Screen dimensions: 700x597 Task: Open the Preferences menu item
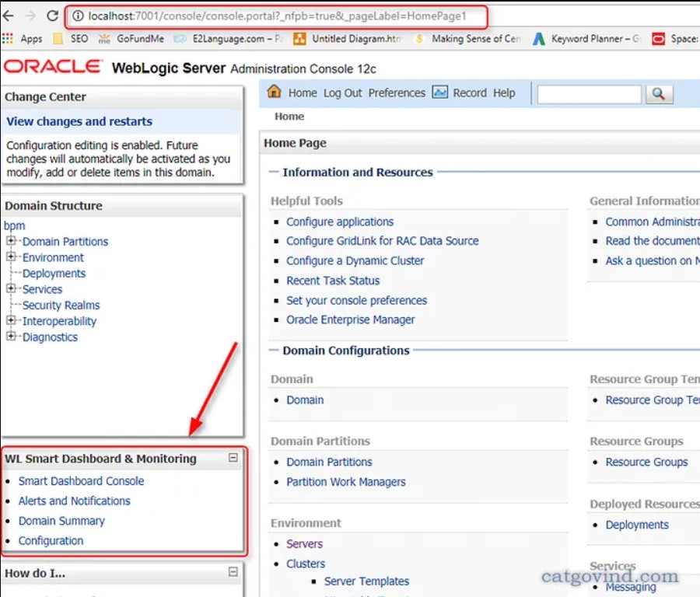(397, 92)
